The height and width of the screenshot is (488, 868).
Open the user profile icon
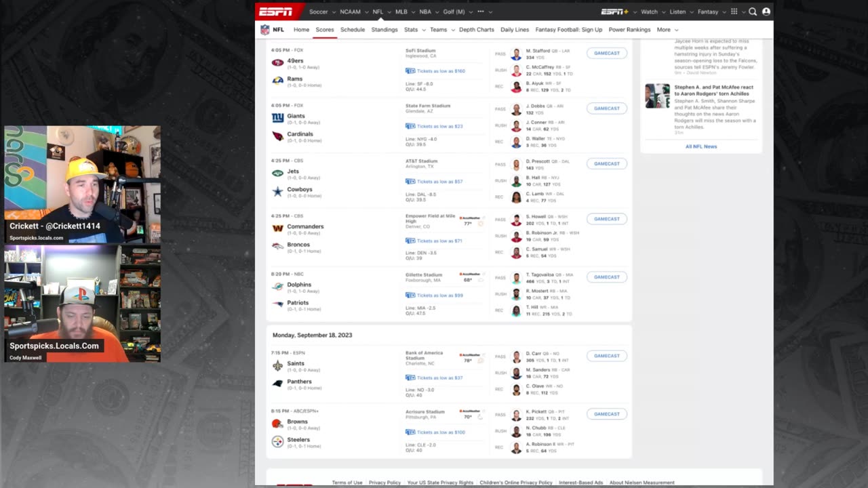pos(766,12)
